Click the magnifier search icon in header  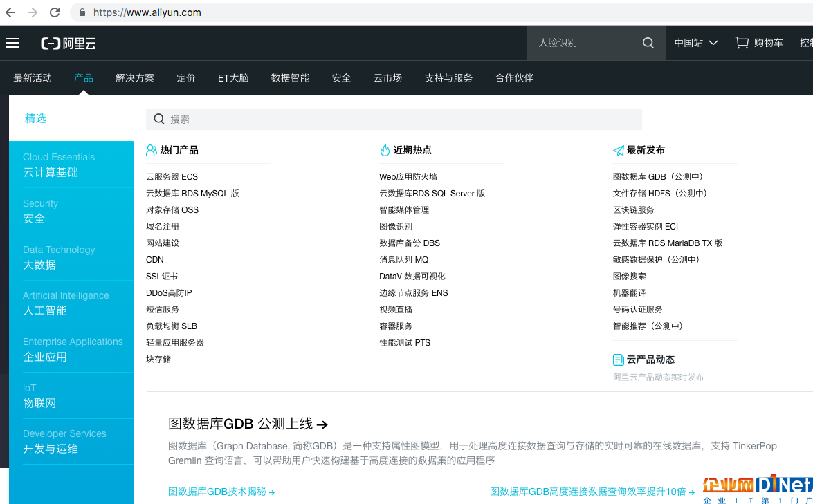[648, 43]
